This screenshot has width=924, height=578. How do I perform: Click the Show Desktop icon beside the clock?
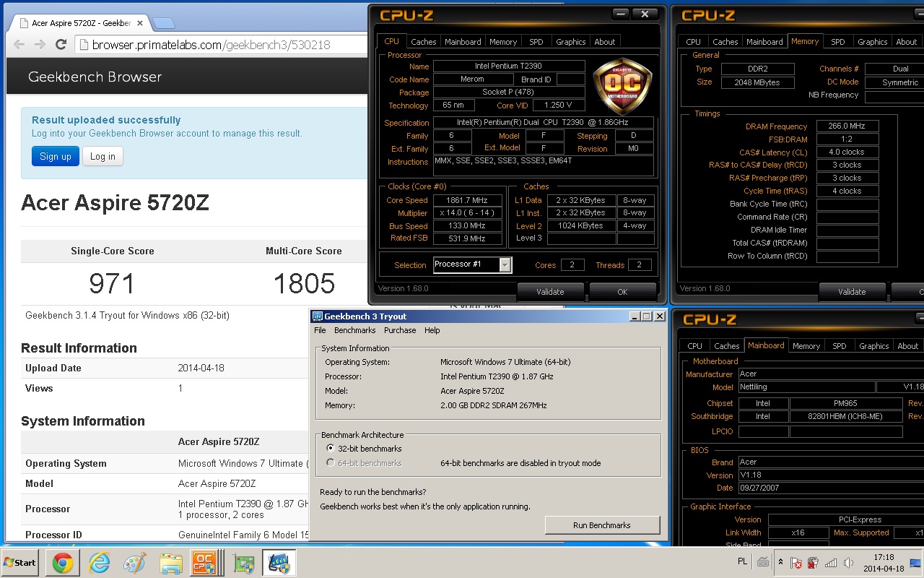[x=916, y=562]
